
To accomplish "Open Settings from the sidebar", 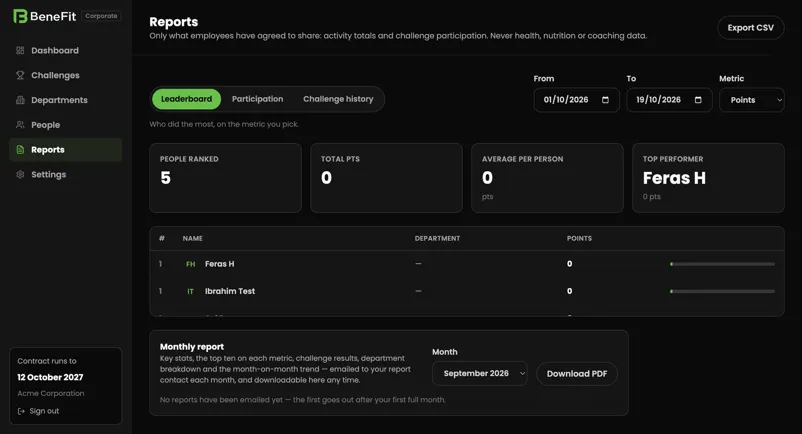I will click(x=65, y=174).
